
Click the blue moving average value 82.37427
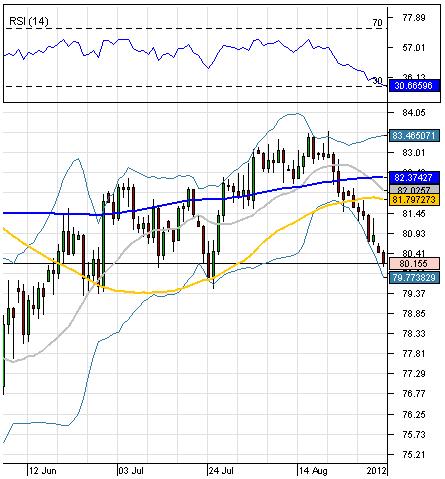click(x=413, y=178)
